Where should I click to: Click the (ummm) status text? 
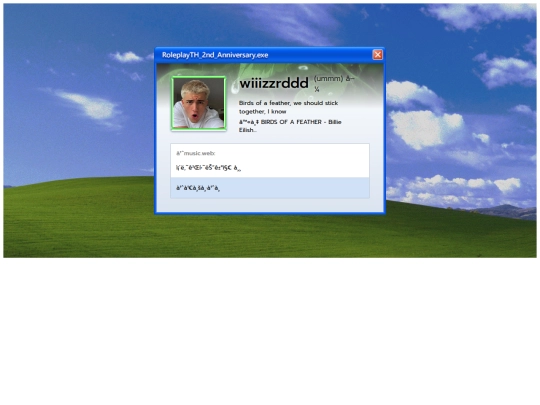click(334, 84)
